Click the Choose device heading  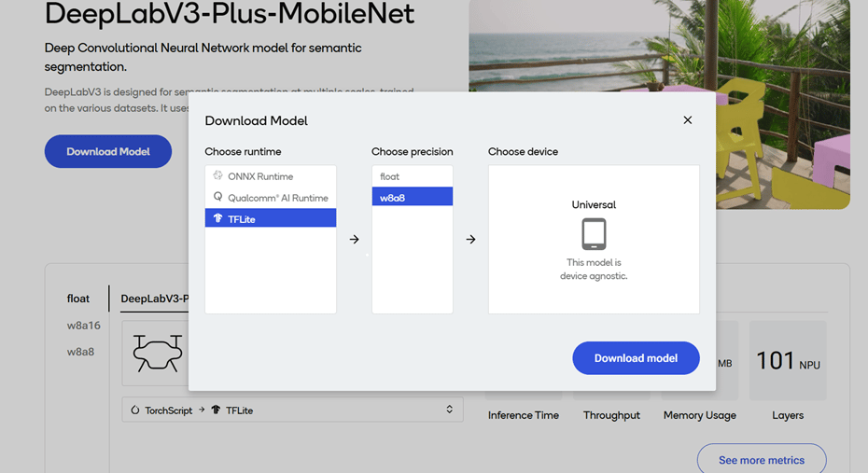[523, 151]
